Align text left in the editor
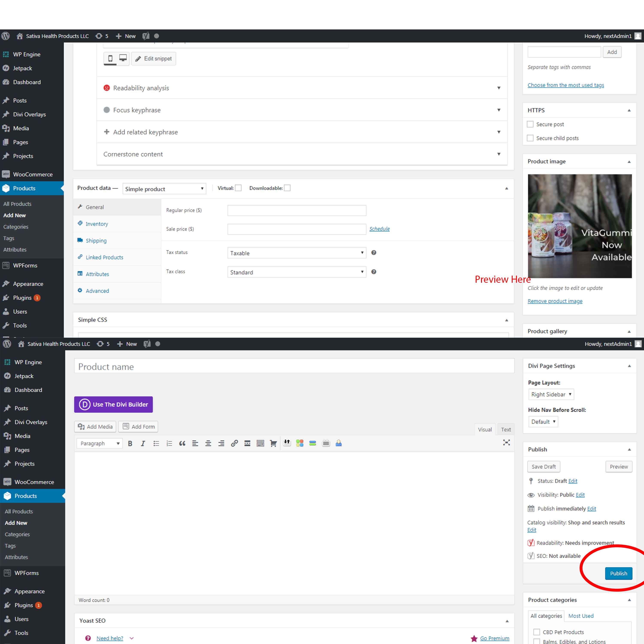Viewport: 644px width, 644px height. pyautogui.click(x=195, y=443)
